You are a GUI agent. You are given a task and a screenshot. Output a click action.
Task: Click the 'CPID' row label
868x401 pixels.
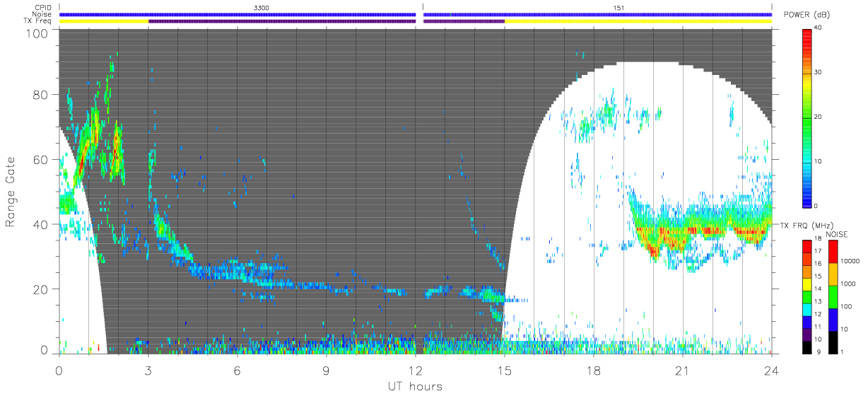(44, 8)
